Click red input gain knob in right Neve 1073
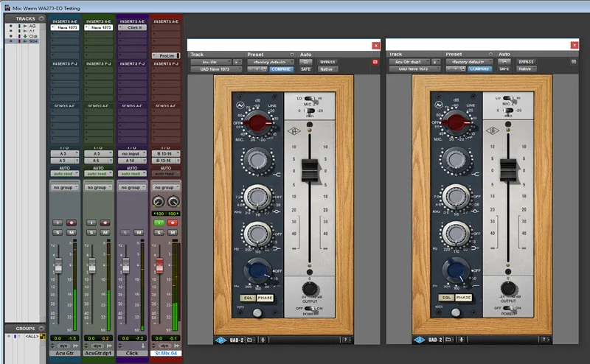590x364 pixels. [x=457, y=122]
